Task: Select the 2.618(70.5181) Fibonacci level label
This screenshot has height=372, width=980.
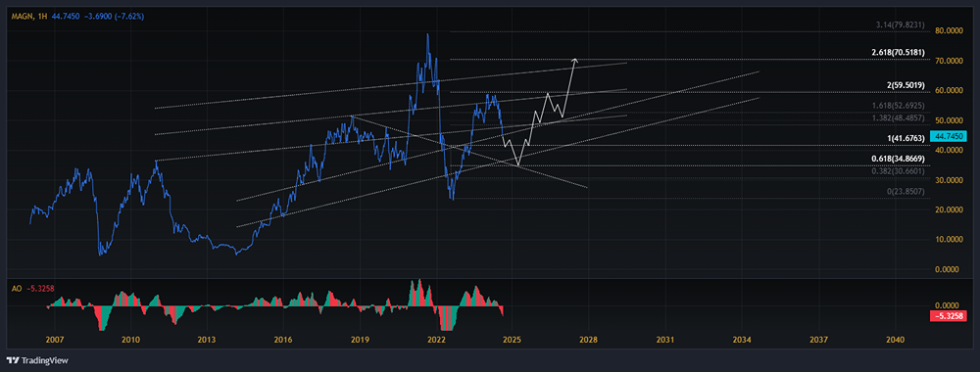Action: [x=898, y=53]
